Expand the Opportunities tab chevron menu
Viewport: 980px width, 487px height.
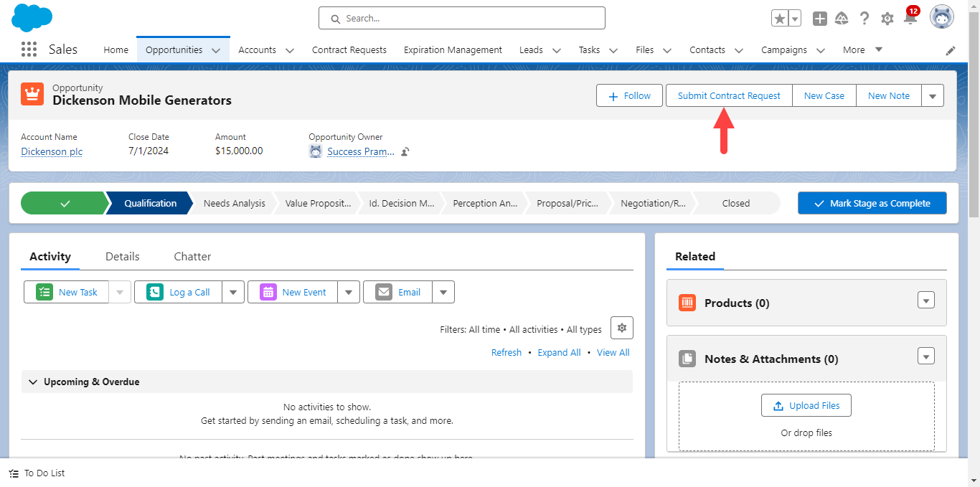216,50
